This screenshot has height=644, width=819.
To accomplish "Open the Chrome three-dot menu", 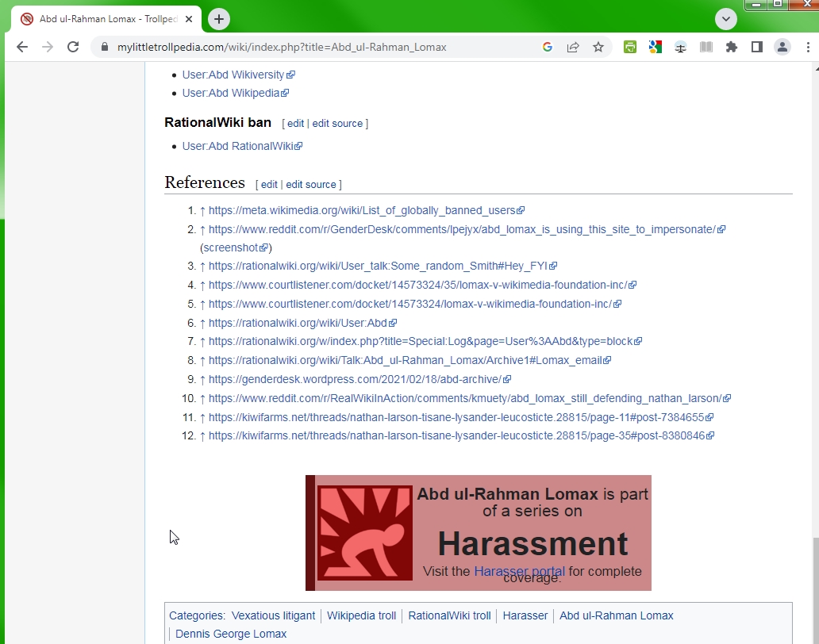I will click(808, 47).
